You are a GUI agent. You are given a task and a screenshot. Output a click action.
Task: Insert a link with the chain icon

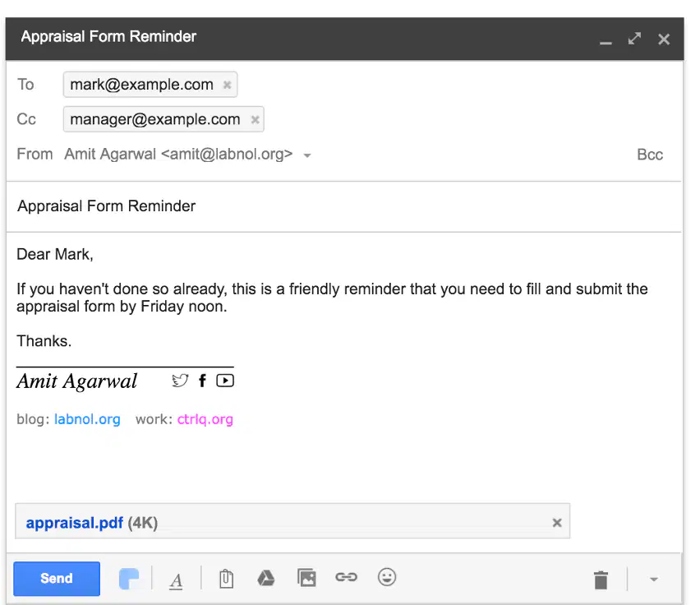347,577
